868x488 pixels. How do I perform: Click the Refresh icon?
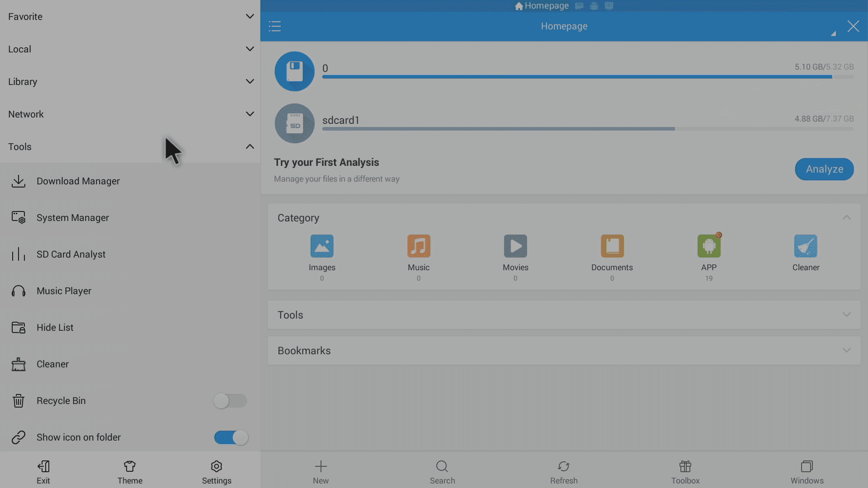tap(564, 466)
